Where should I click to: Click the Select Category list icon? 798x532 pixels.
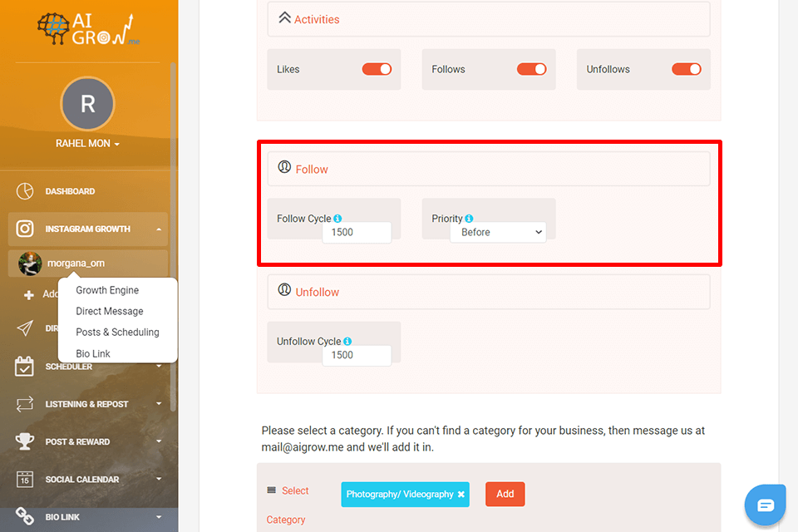coord(271,490)
